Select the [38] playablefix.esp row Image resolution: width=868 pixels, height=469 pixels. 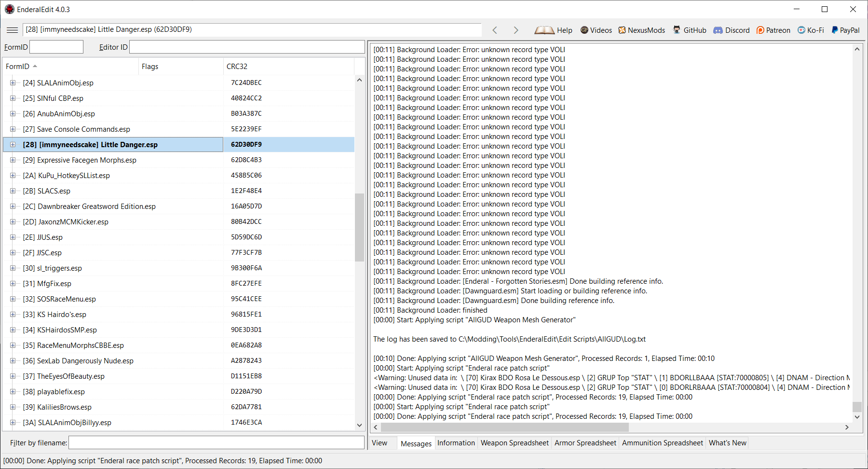(x=179, y=391)
